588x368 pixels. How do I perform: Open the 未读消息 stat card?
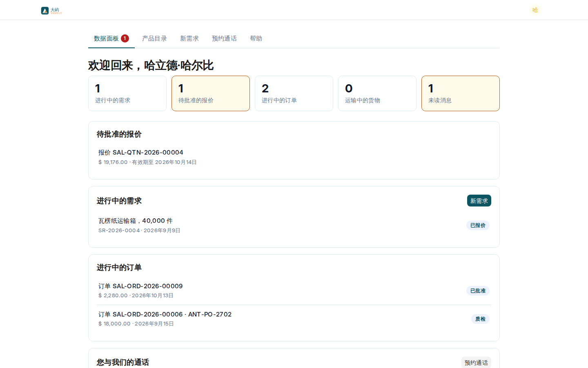(x=461, y=93)
